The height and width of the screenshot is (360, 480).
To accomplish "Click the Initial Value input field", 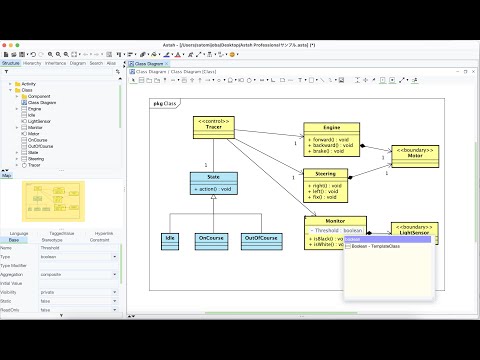I will tap(79, 283).
